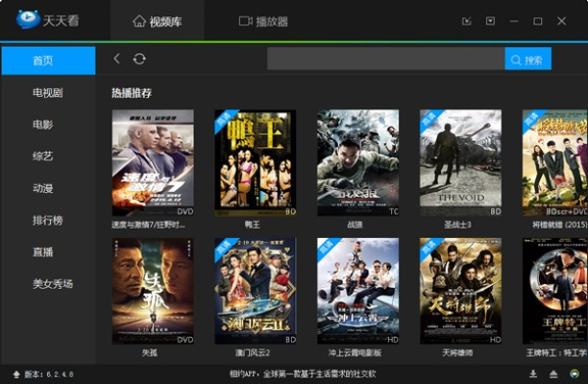Screen dimensions: 588x384
Task: Click the 版本: 6.2.4.8 status text
Action: pyautogui.click(x=49, y=374)
